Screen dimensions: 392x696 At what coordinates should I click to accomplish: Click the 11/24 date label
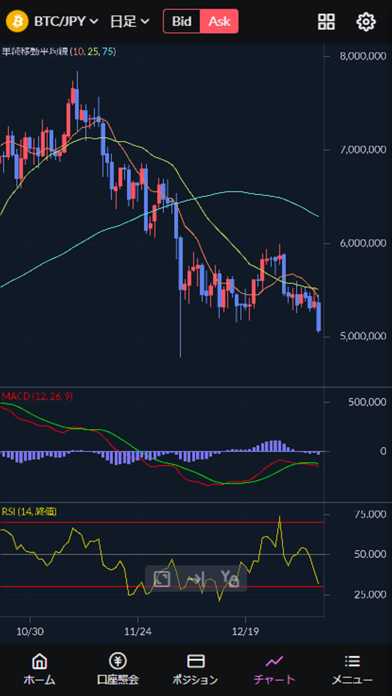(138, 631)
